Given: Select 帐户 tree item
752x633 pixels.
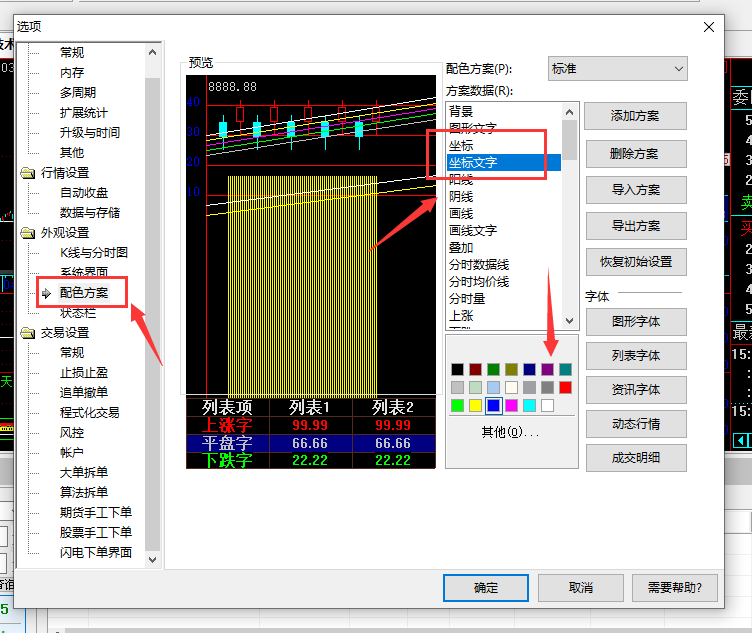Looking at the screenshot, I should pyautogui.click(x=72, y=452).
